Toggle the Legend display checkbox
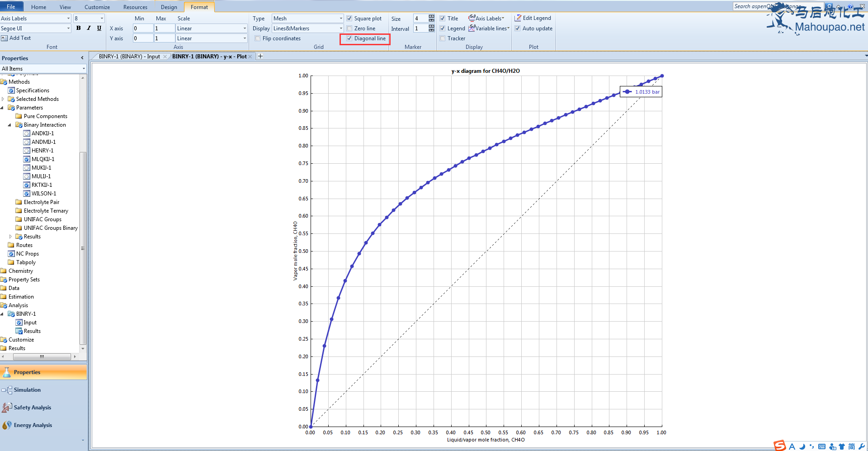The width and height of the screenshot is (868, 451). pyautogui.click(x=442, y=28)
